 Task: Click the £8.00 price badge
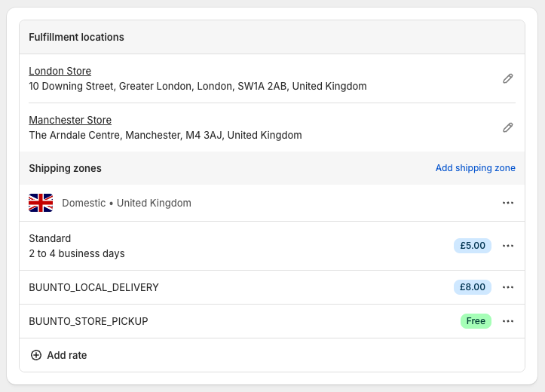pos(473,287)
